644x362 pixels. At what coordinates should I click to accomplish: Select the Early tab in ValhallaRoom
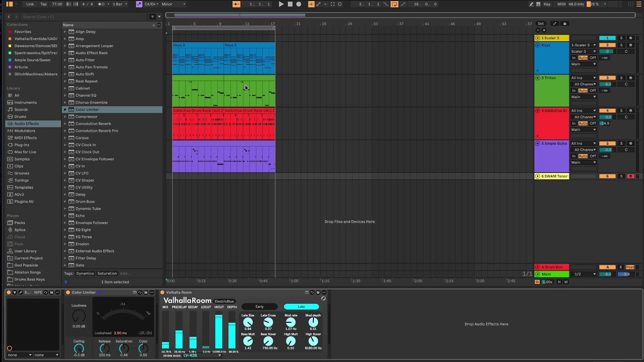click(260, 307)
